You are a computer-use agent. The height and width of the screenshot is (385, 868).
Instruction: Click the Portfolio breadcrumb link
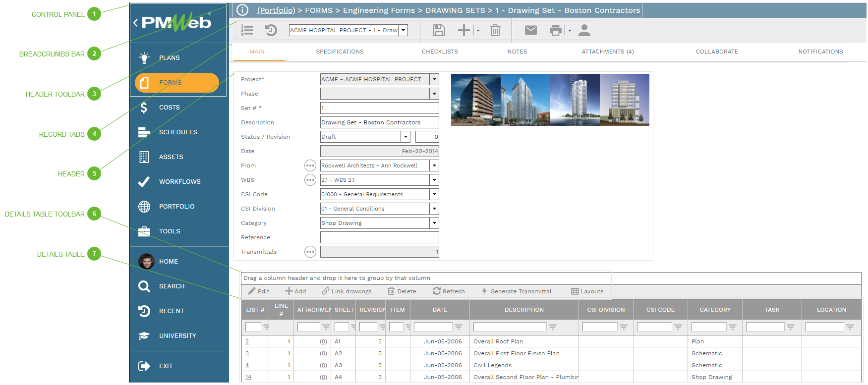pos(276,10)
